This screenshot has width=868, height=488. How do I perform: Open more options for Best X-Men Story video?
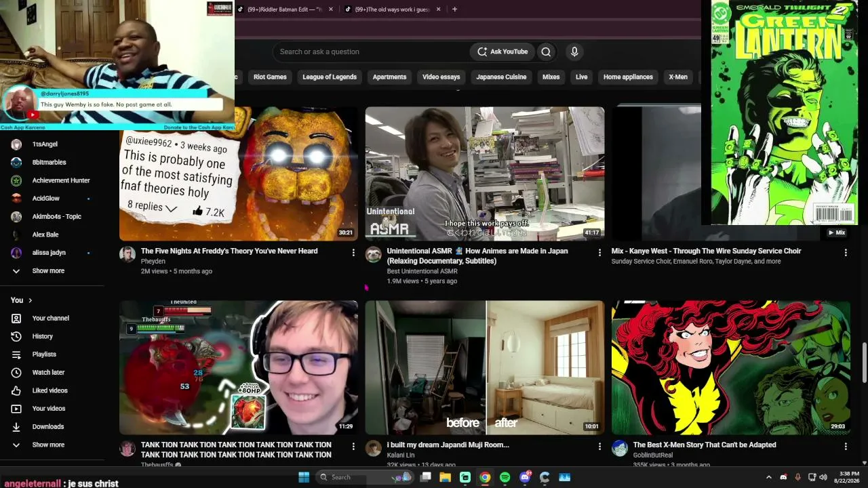coord(846,446)
